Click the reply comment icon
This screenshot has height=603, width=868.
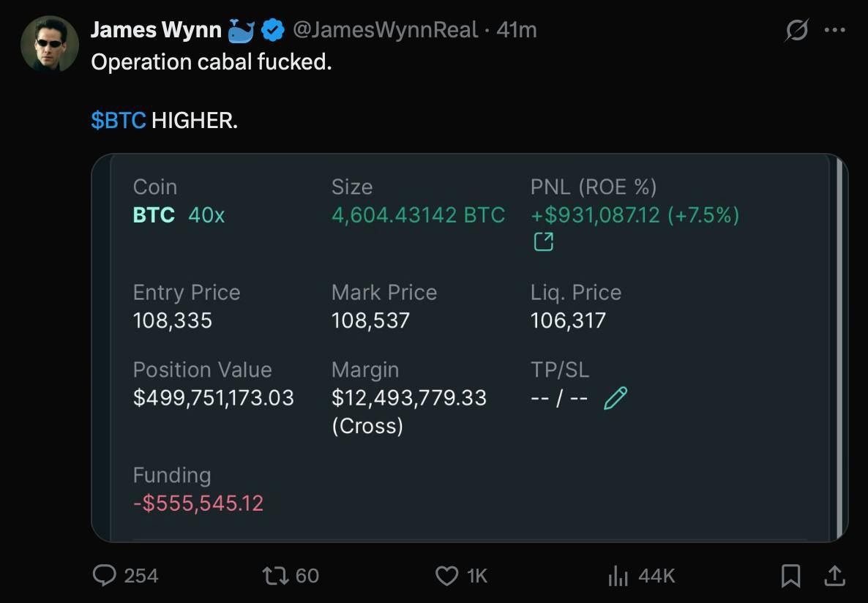point(105,576)
